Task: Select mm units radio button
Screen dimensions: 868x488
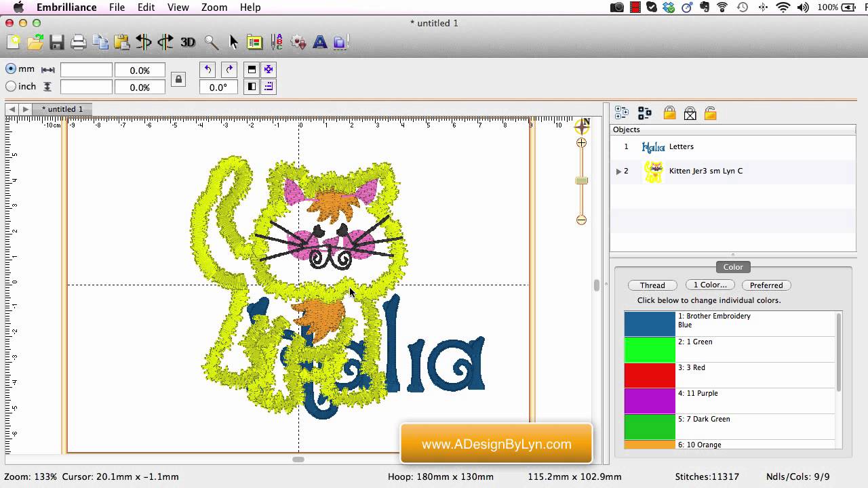Action: point(11,69)
